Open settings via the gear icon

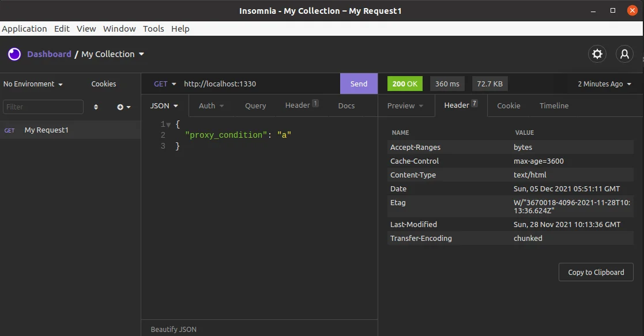tap(597, 54)
